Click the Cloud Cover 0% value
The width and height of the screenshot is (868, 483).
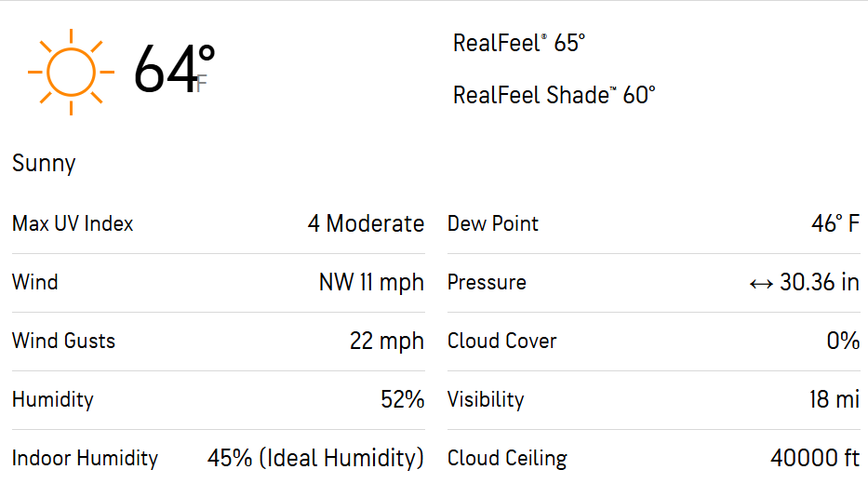(x=843, y=342)
